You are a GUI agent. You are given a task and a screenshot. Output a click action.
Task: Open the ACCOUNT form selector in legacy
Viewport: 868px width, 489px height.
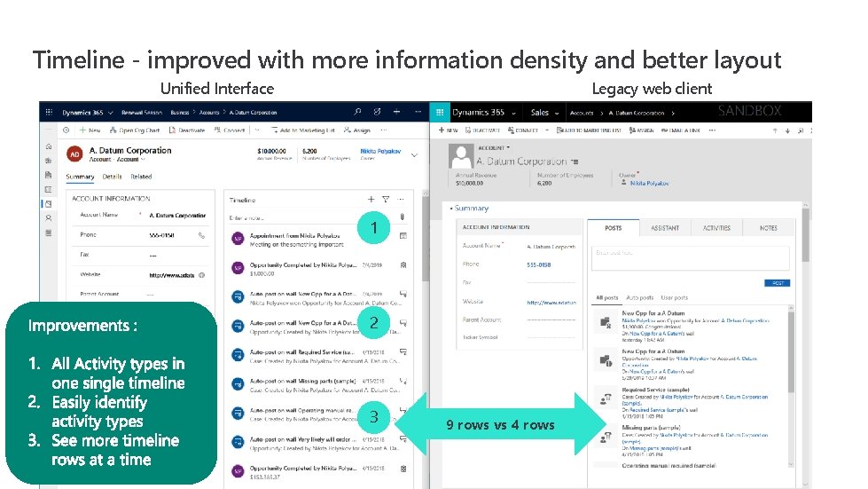[494, 148]
